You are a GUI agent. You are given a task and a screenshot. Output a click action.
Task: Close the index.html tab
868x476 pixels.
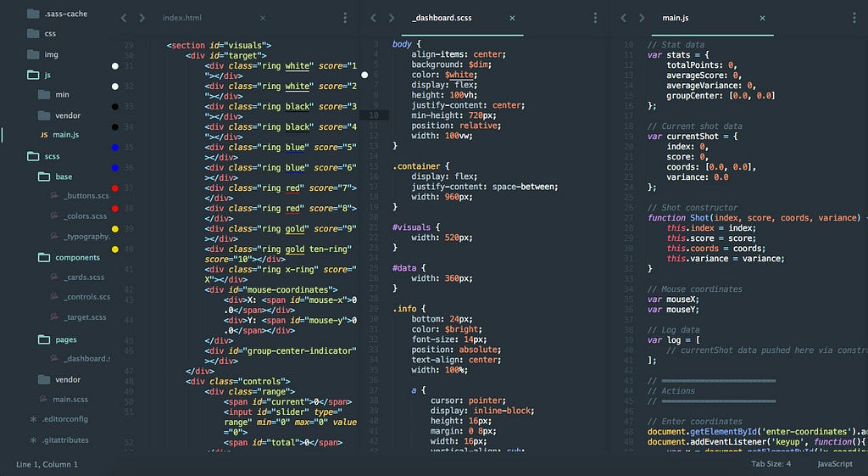pos(263,19)
